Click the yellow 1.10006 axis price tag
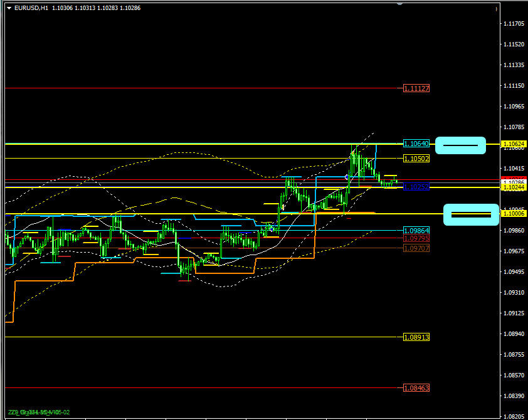528x420 pixels. click(x=514, y=214)
